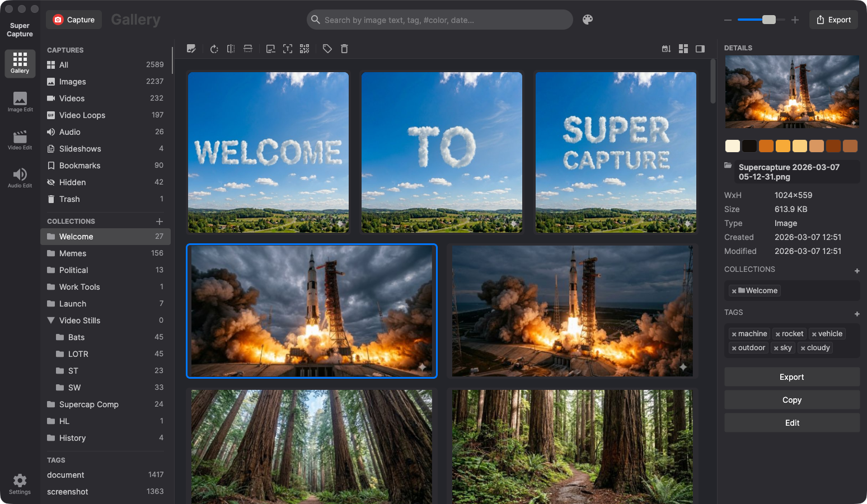Pick the dark color swatch in Details

click(x=749, y=145)
